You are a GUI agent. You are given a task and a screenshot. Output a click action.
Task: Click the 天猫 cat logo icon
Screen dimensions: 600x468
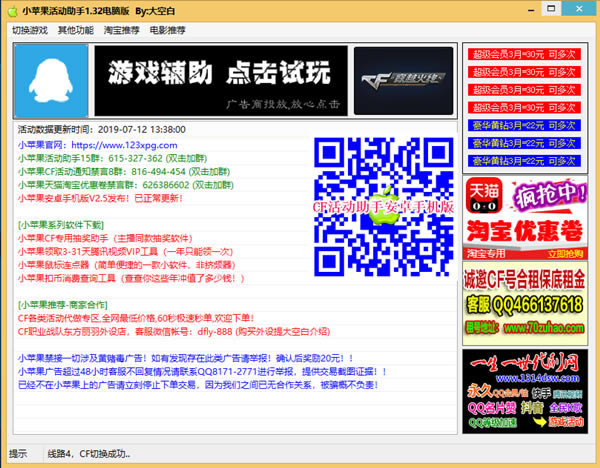(x=484, y=196)
